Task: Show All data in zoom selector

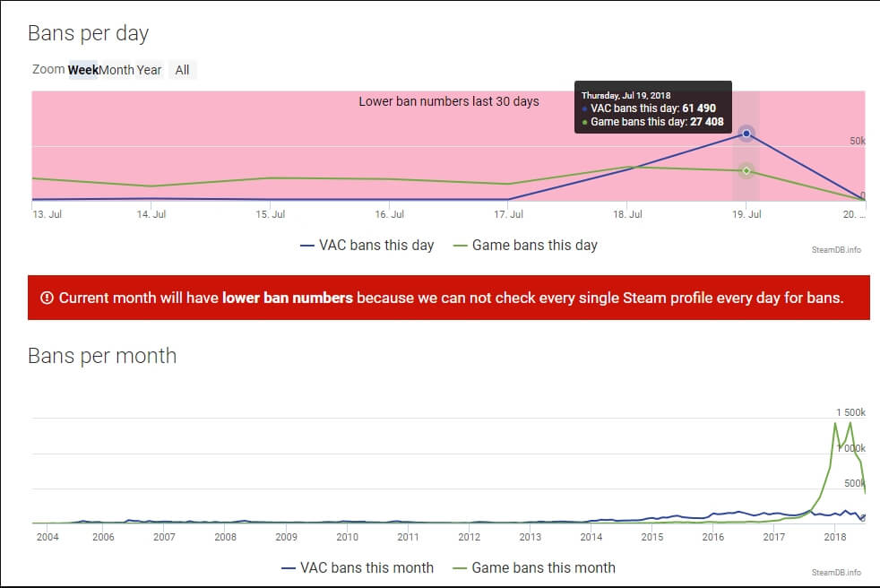Action: pos(182,70)
